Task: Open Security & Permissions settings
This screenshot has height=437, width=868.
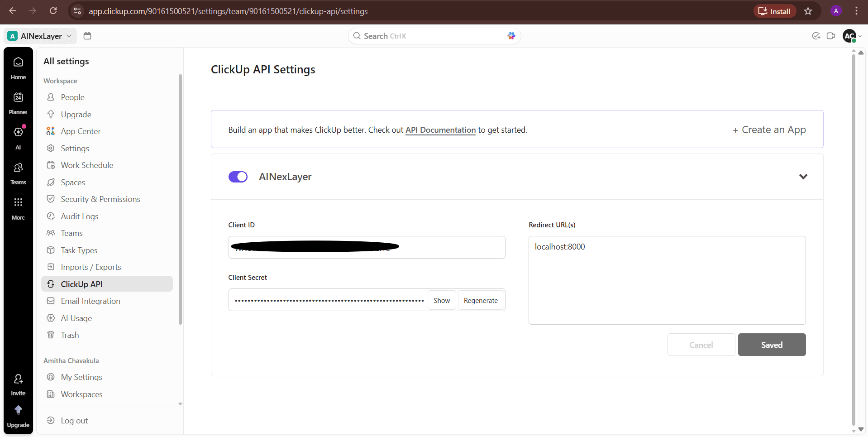Action: [100, 199]
